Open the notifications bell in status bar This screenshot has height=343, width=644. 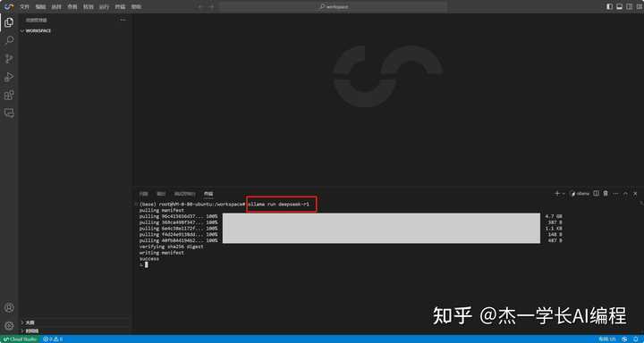pyautogui.click(x=635, y=339)
